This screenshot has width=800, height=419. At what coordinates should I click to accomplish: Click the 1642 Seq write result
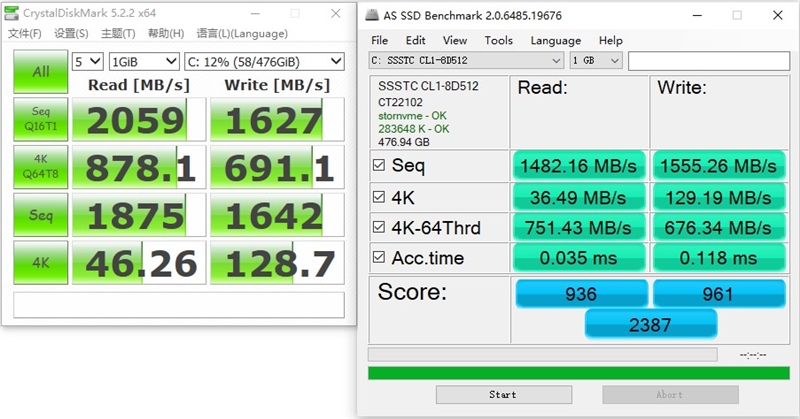[x=277, y=215]
